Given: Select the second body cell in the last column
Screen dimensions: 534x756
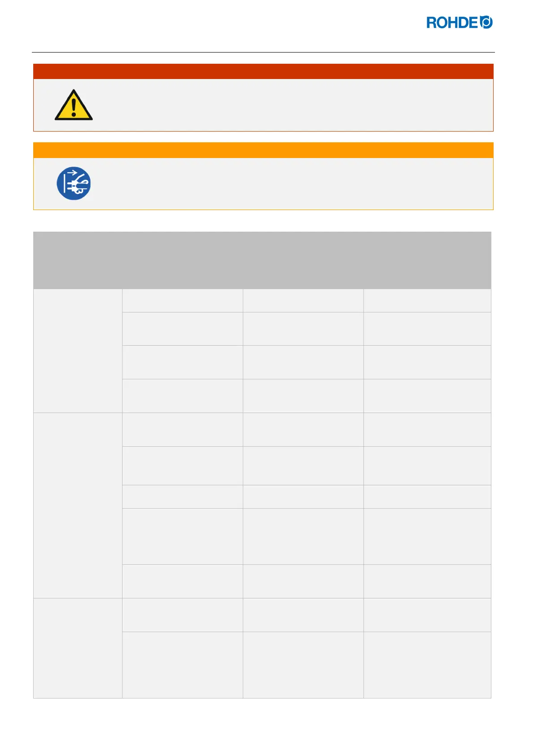Looking at the screenshot, I should (427, 329).
